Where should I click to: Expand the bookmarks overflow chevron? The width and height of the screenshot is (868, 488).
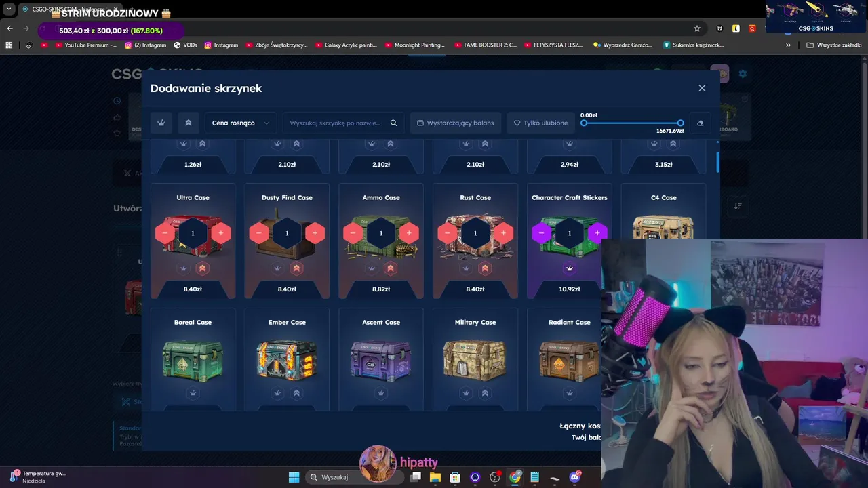788,45
